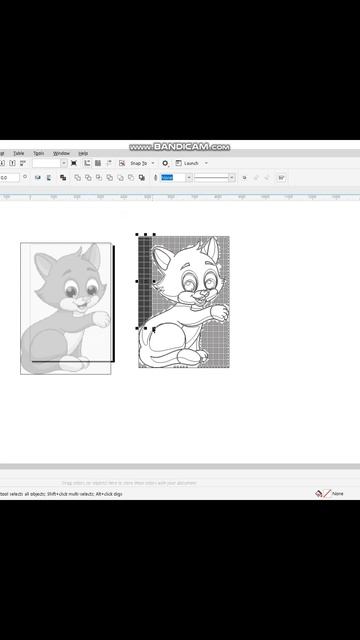
Task: Click the Intersect shaping icon
Action: coord(99,178)
